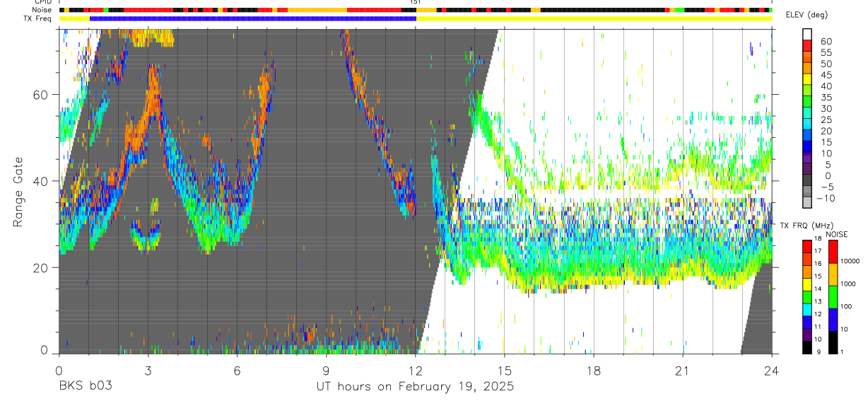Click the x-axis tick label '9'
This screenshot has height=401, width=868.
coord(326,371)
